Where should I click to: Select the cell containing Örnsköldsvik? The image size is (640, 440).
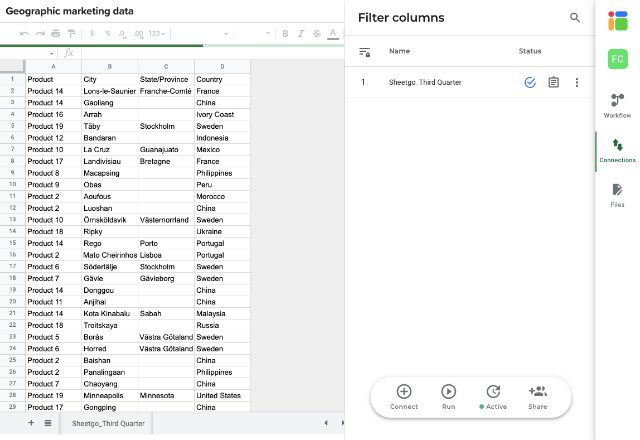[110, 220]
